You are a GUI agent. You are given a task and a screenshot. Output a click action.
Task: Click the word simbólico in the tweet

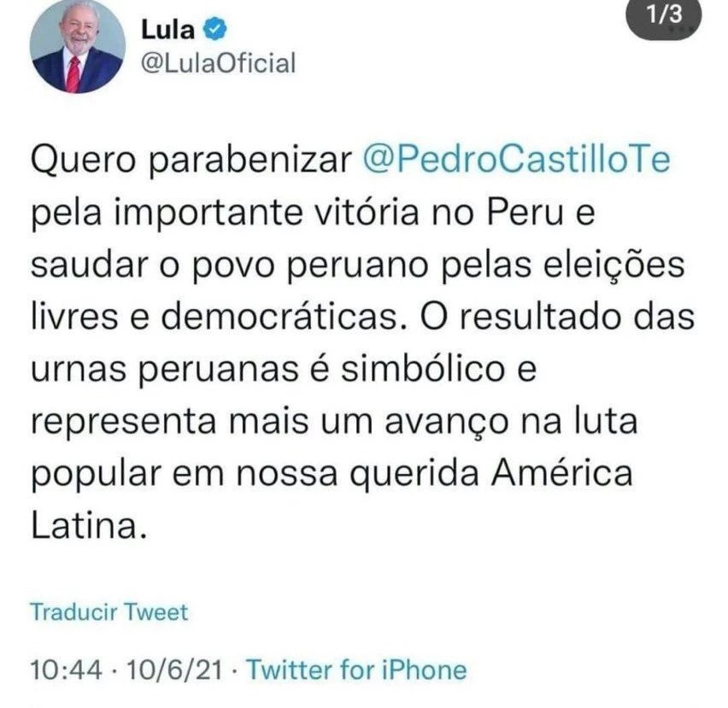click(422, 369)
